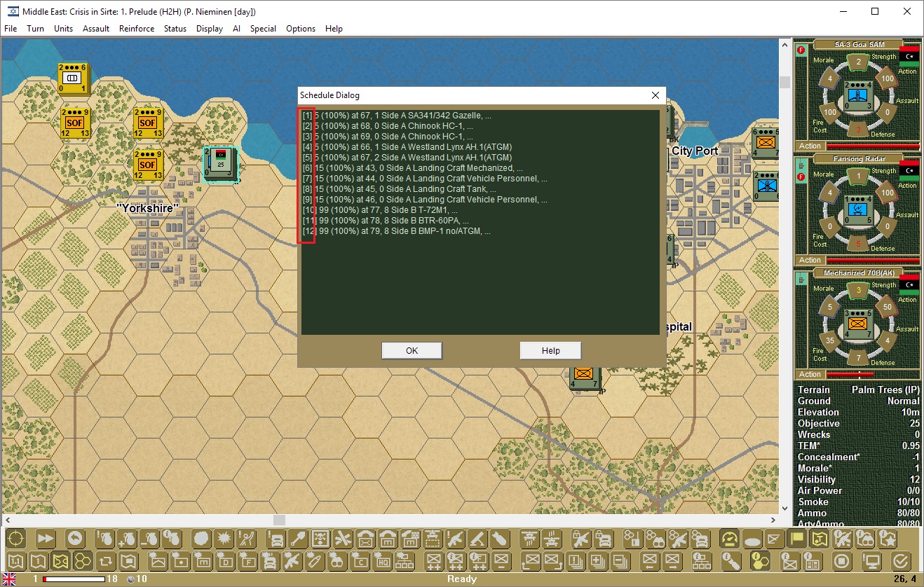924x587 pixels.
Task: Toggle the yellow flag objectives toolbar button
Action: click(797, 539)
